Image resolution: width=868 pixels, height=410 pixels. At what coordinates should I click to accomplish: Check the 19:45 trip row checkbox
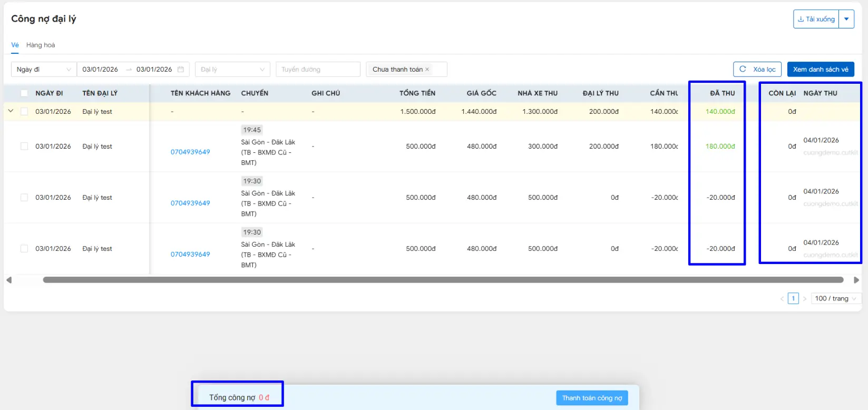point(24,147)
